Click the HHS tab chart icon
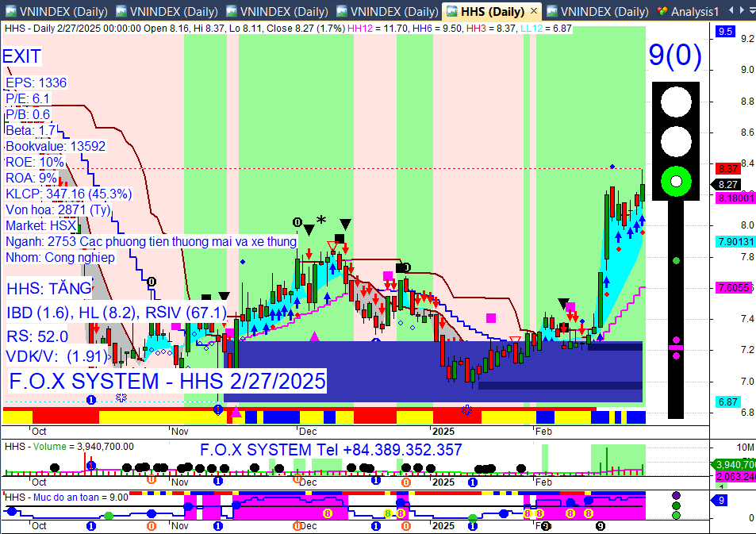Screen dimensions: 756x534 coord(451,11)
